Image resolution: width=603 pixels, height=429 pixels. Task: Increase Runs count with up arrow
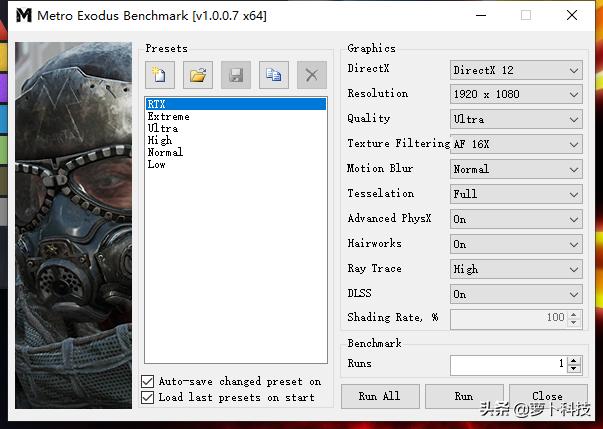[x=574, y=361]
